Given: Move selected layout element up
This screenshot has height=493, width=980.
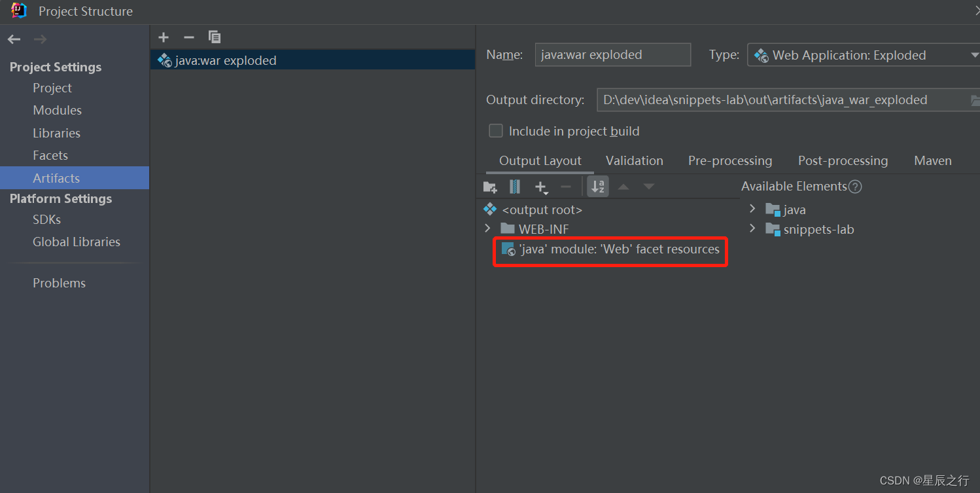Looking at the screenshot, I should coord(623,187).
